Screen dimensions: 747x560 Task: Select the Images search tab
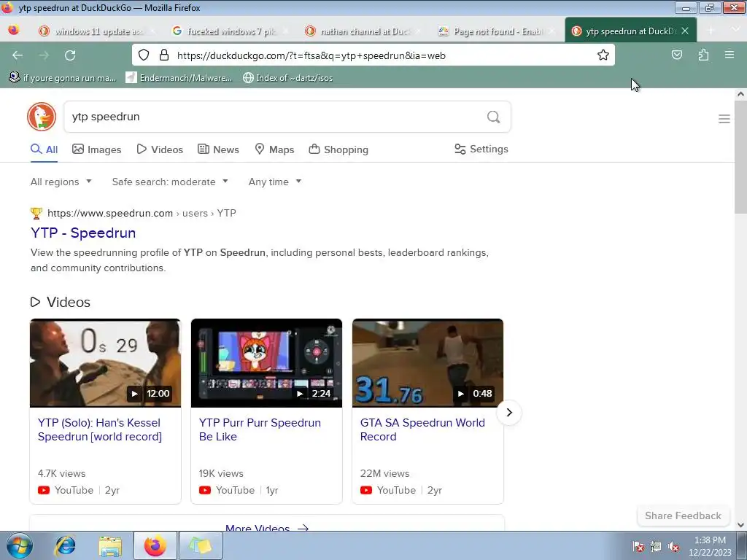[97, 149]
